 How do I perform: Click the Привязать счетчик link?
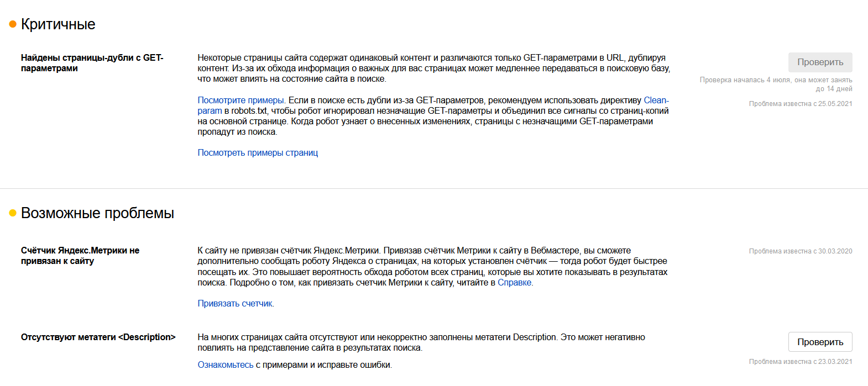235,304
